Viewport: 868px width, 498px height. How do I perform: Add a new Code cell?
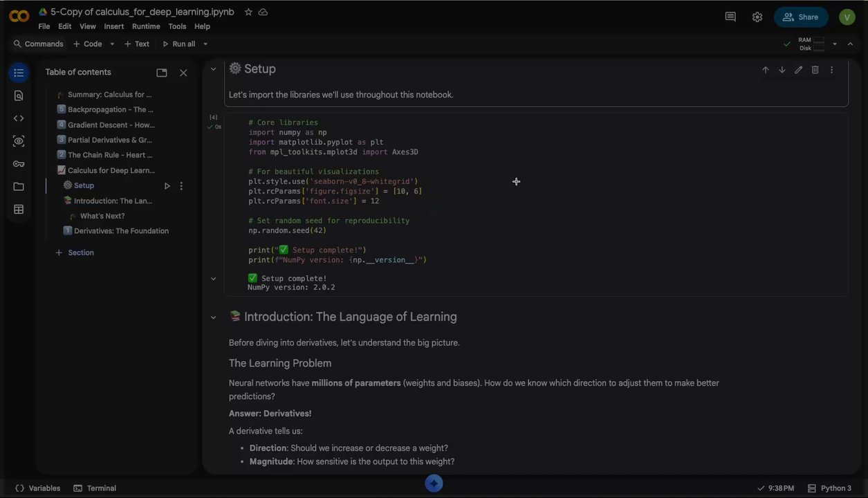point(88,44)
